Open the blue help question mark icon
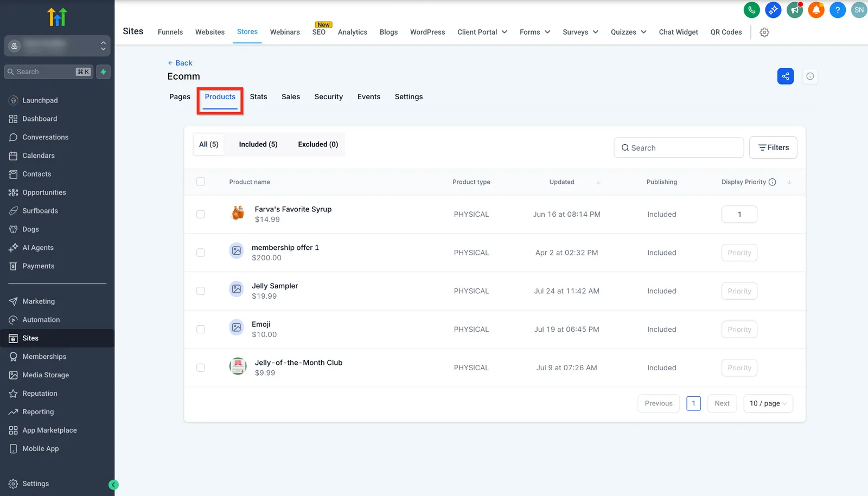Viewport: 868px width, 496px height. 838,10
